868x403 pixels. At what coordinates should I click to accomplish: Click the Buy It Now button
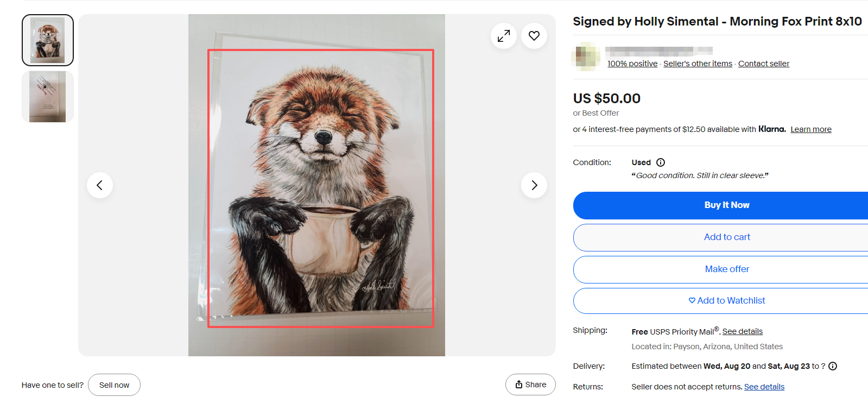coord(726,205)
